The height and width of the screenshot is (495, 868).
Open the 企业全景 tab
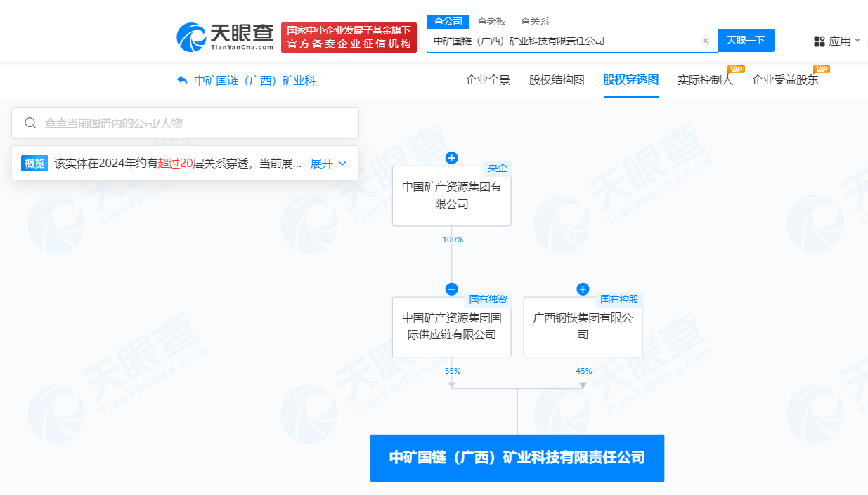coord(488,80)
